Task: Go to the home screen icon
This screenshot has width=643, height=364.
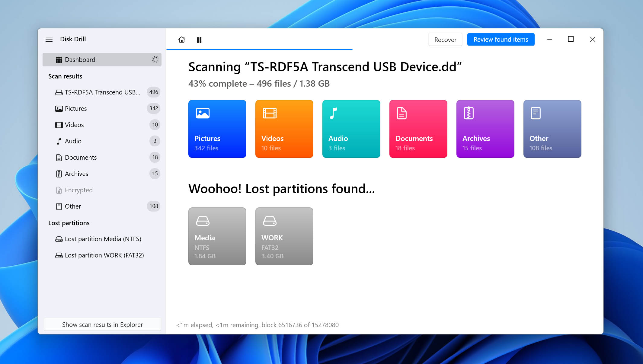Action: coord(182,40)
